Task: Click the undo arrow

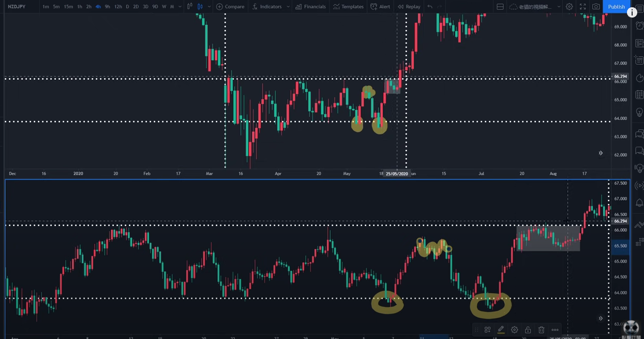Action: pyautogui.click(x=429, y=7)
